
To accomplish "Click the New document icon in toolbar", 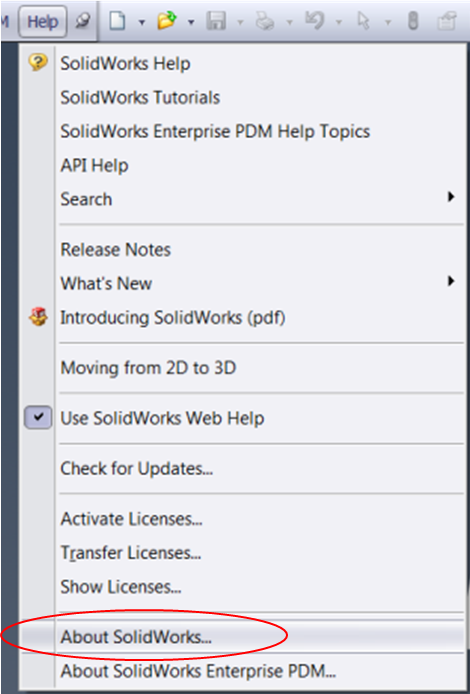I will pyautogui.click(x=117, y=21).
